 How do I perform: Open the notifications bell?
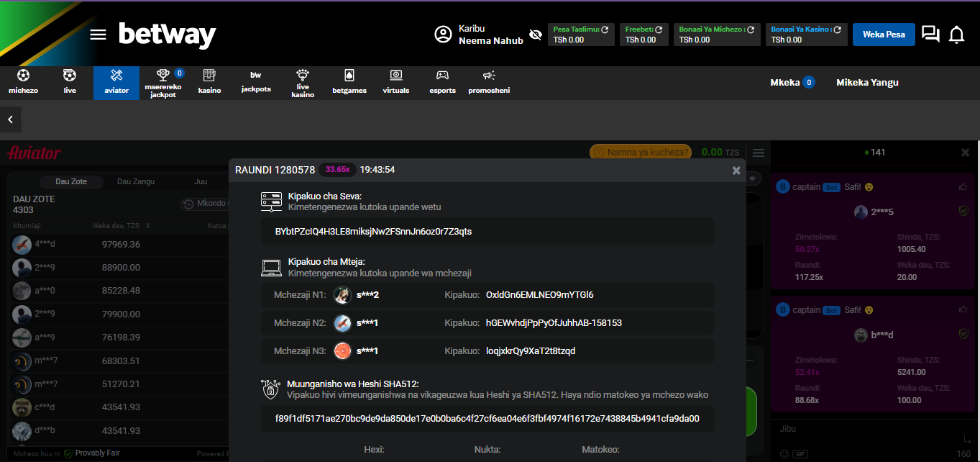[x=956, y=35]
